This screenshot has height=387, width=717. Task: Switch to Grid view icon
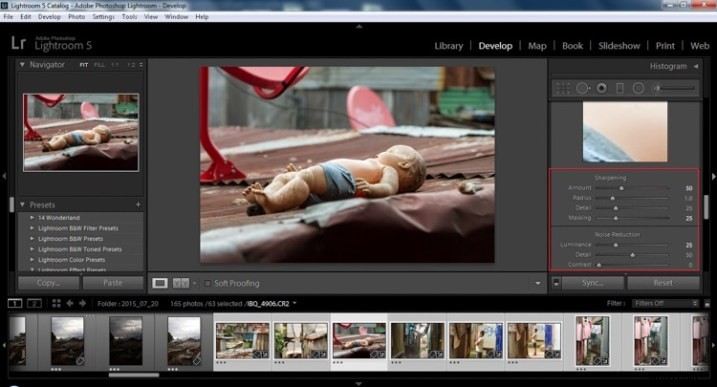56,303
